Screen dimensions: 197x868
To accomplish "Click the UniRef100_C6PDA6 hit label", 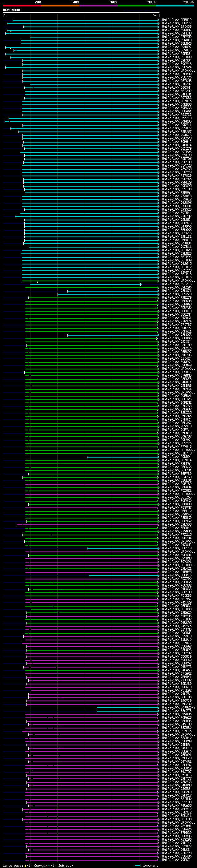I will pyautogui.click(x=176, y=338).
